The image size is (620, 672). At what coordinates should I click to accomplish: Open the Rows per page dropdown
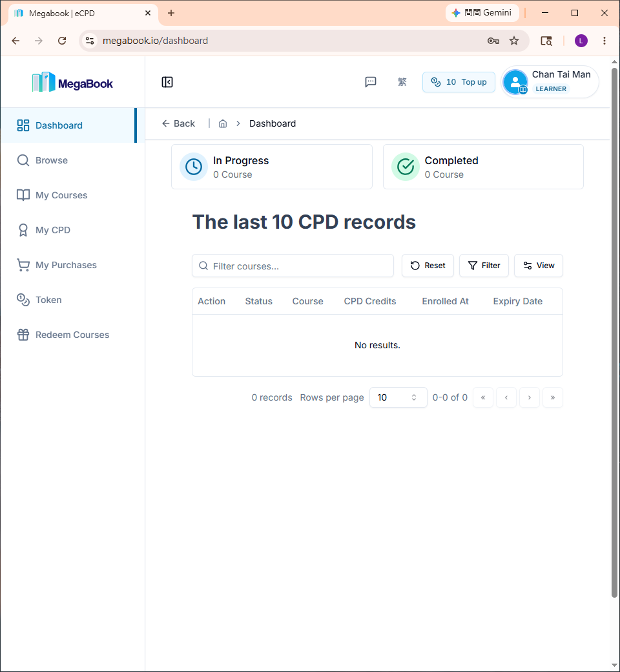coord(398,397)
